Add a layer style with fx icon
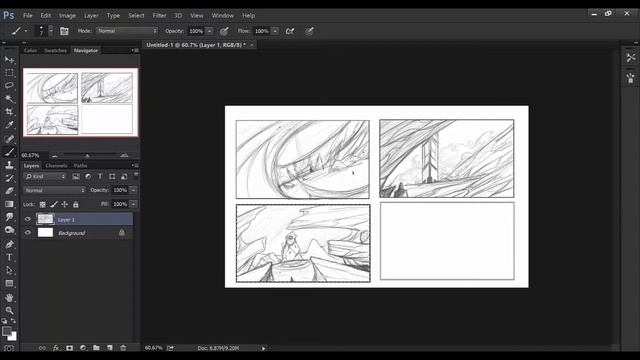This screenshot has width=640, height=360. coord(56,348)
